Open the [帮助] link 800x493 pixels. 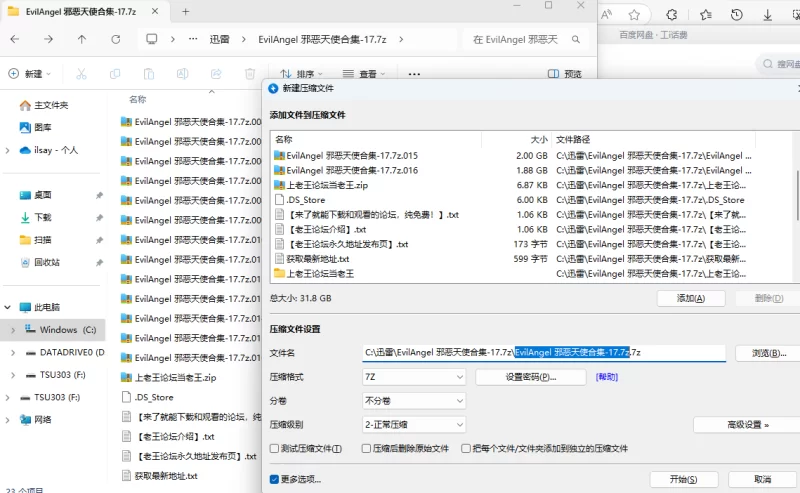tap(607, 377)
